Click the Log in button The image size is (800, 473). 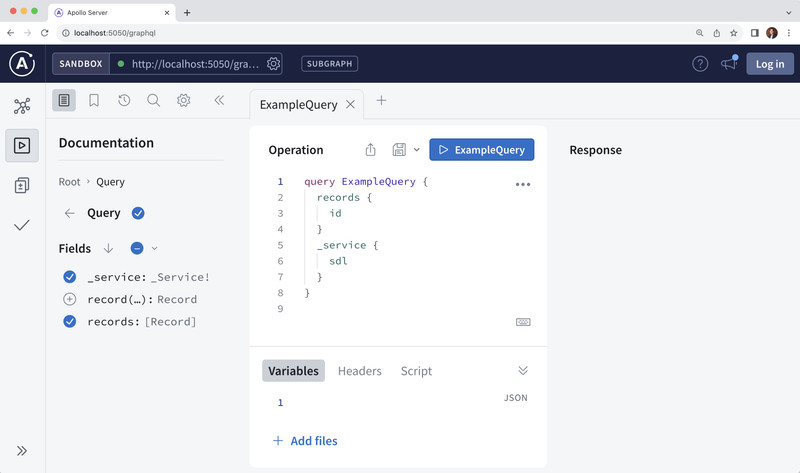point(769,64)
